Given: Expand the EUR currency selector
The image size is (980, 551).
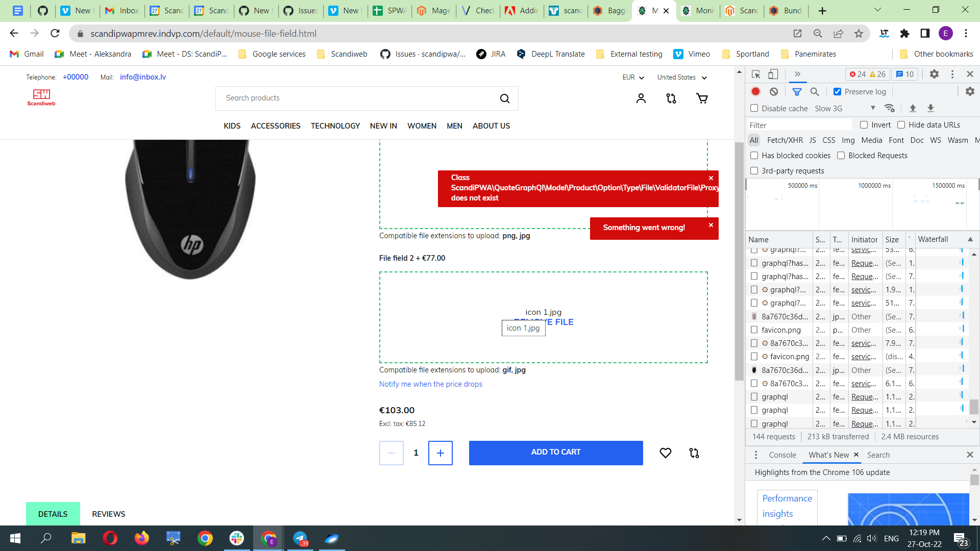Looking at the screenshot, I should click(x=633, y=78).
